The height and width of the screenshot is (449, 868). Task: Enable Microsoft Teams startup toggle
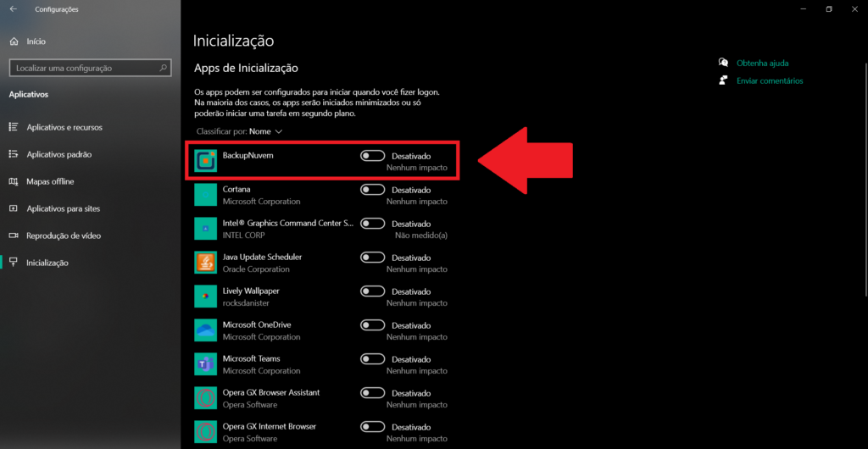coord(373,359)
